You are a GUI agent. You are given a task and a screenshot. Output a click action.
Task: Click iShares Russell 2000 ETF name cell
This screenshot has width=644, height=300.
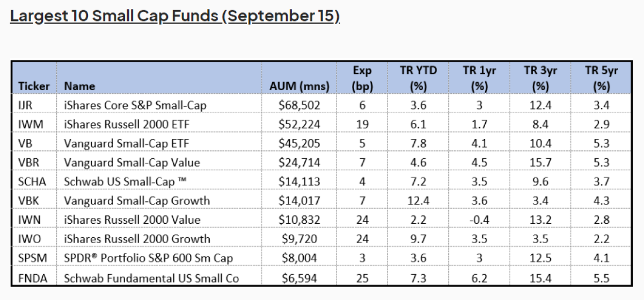(x=127, y=125)
